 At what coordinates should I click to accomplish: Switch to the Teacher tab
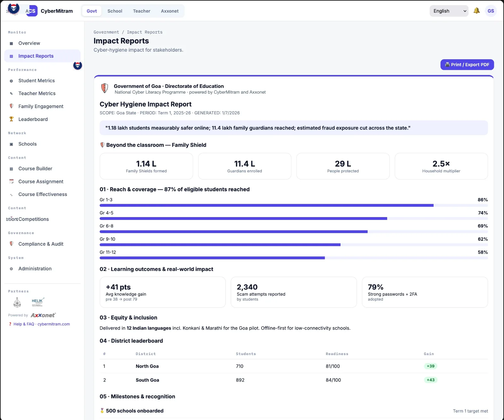point(141,11)
